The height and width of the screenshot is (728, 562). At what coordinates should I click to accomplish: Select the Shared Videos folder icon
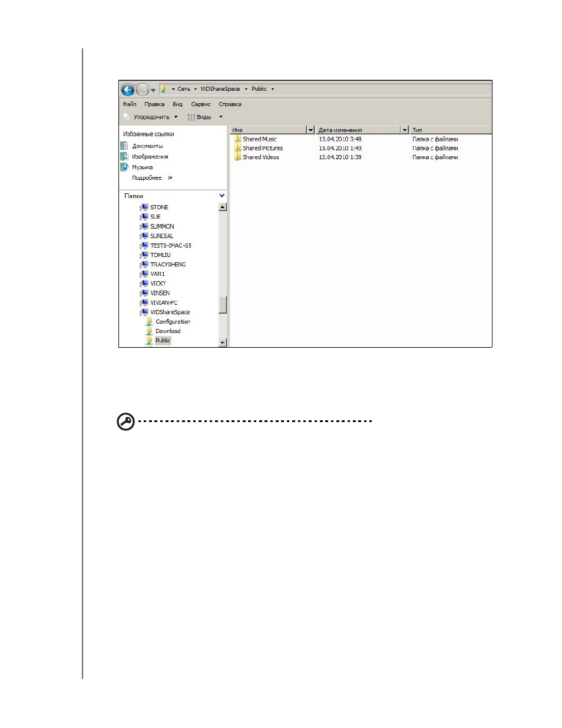pos(237,157)
